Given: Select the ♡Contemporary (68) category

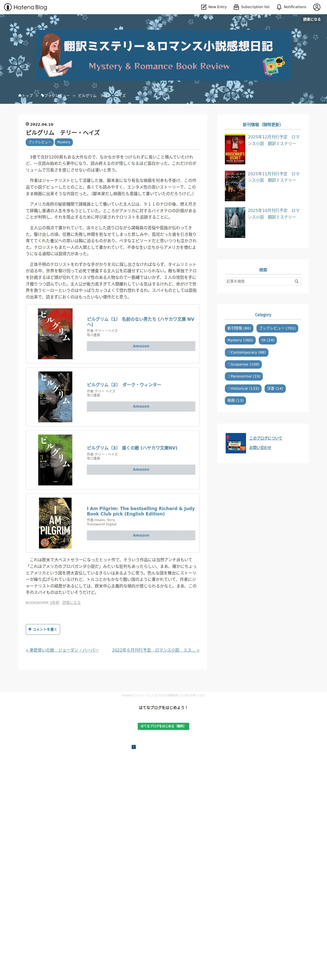Looking at the screenshot, I should point(247,353).
